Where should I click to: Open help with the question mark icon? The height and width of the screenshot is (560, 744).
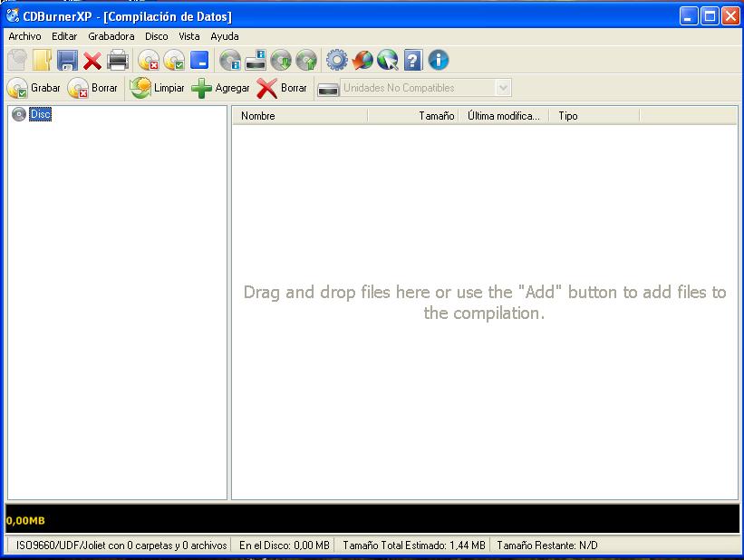coord(413,61)
